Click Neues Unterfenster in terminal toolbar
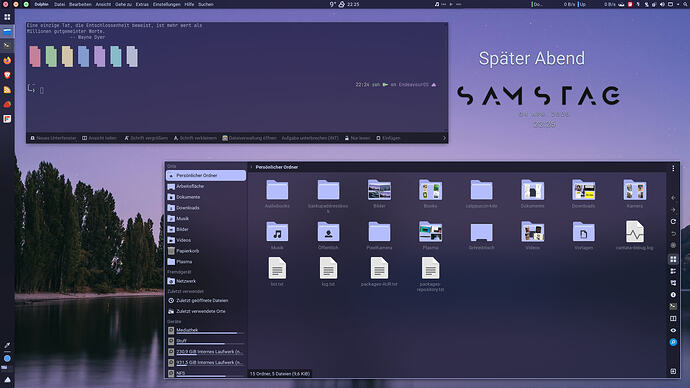This screenshot has height=388, width=690. point(53,138)
